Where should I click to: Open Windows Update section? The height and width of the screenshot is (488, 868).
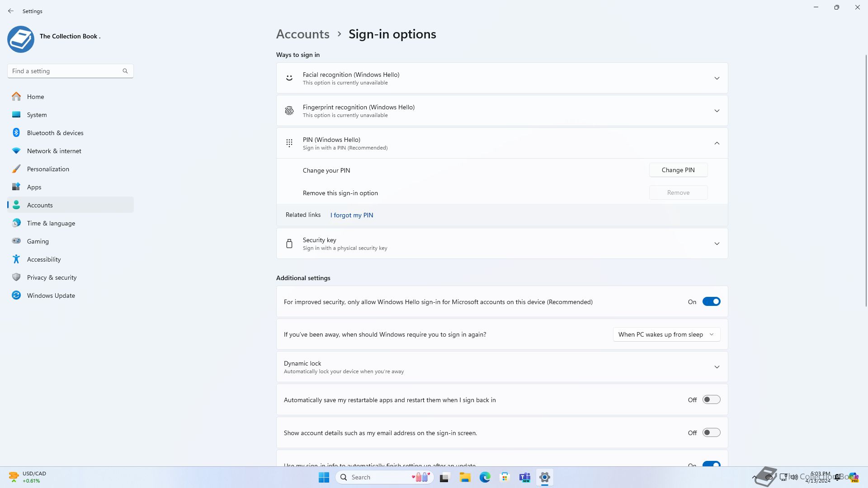pyautogui.click(x=51, y=296)
